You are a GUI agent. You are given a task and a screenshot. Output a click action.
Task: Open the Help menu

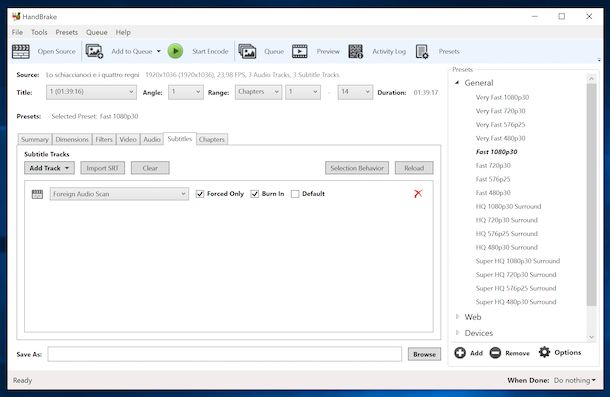tap(123, 32)
